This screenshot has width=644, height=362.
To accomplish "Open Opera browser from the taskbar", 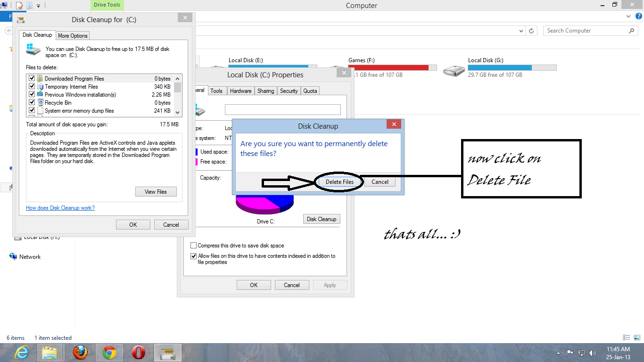I will pyautogui.click(x=138, y=352).
